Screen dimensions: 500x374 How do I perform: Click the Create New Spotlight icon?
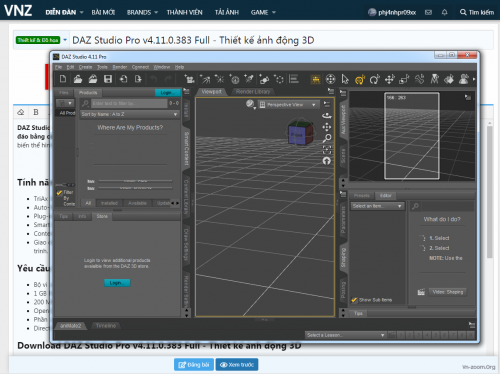coord(205,79)
